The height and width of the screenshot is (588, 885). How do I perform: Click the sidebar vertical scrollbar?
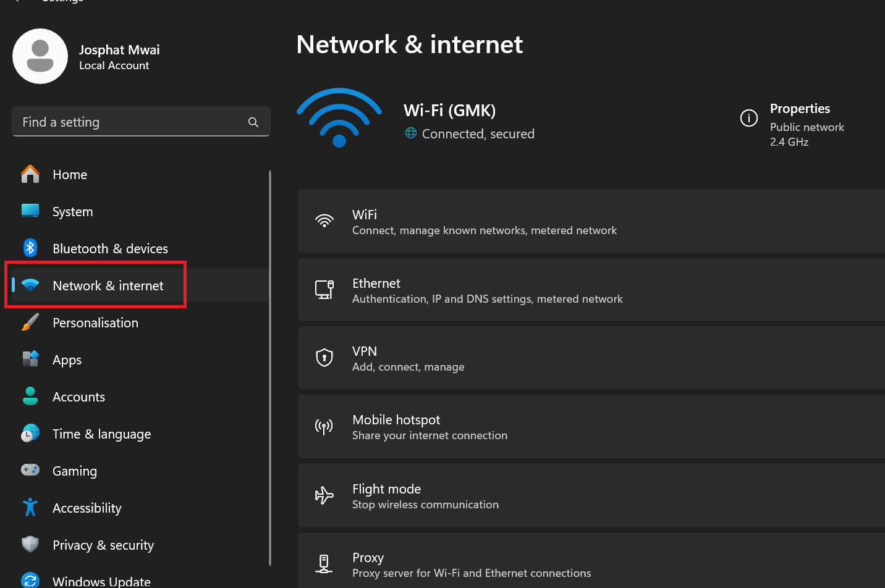[270, 367]
